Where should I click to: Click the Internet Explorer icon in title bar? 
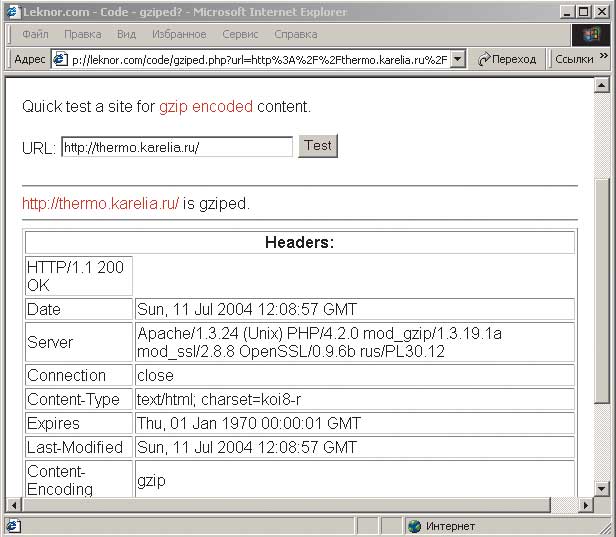(x=11, y=12)
